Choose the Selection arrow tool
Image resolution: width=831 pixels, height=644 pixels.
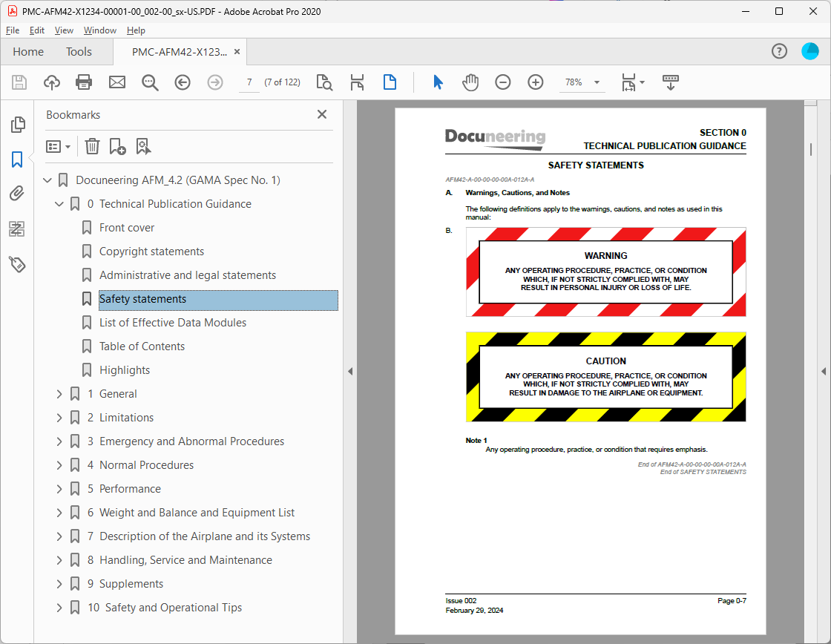click(438, 82)
